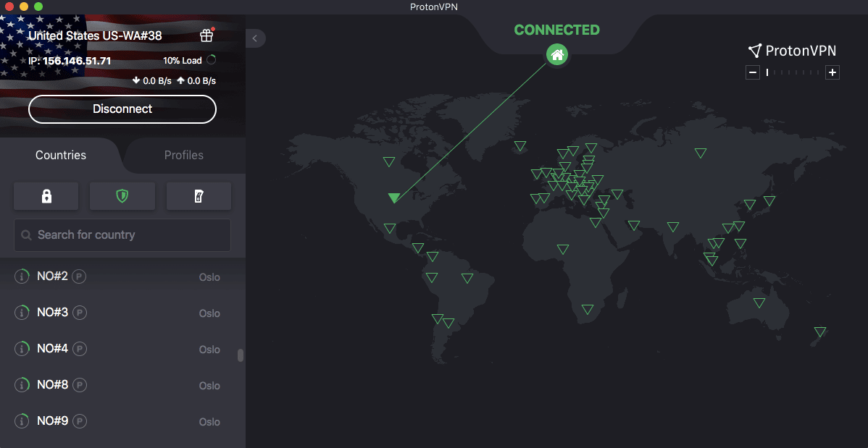Click the P badge next to NO#4

tap(79, 348)
